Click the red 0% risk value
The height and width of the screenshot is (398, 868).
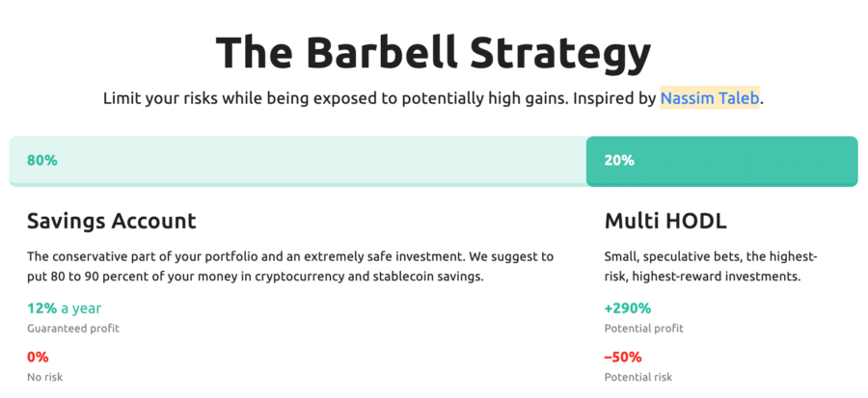38,357
